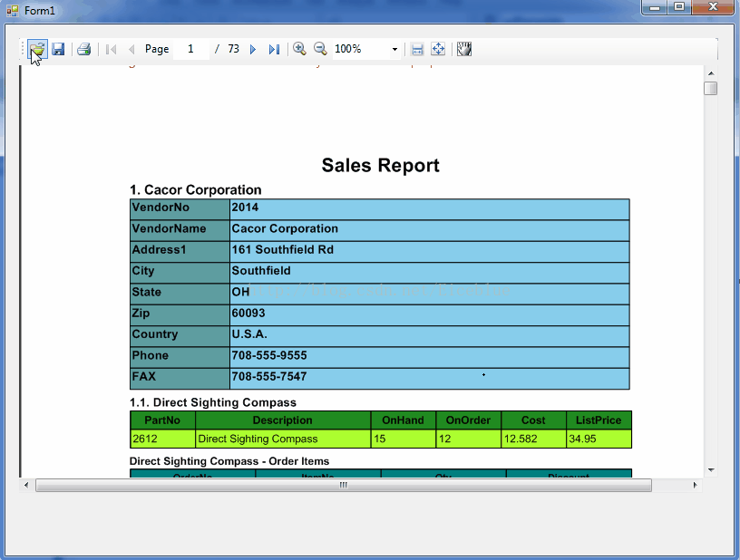Click the horizontal scrollbar right arrow
Image resolution: width=740 pixels, height=560 pixels.
tap(695, 485)
